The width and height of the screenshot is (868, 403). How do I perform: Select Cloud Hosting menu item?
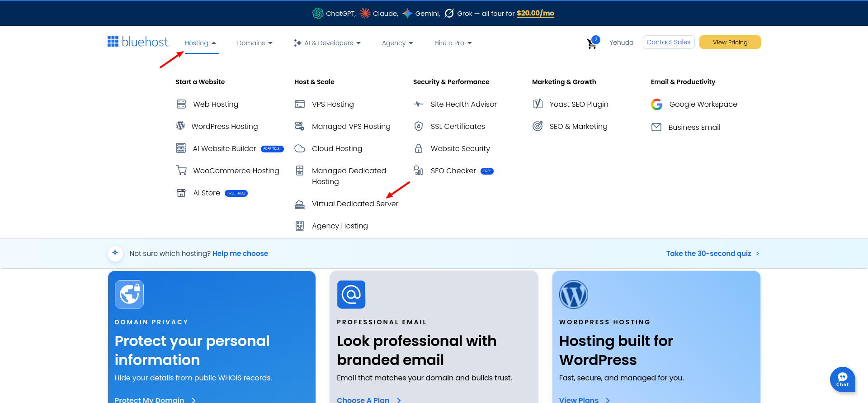pyautogui.click(x=337, y=148)
